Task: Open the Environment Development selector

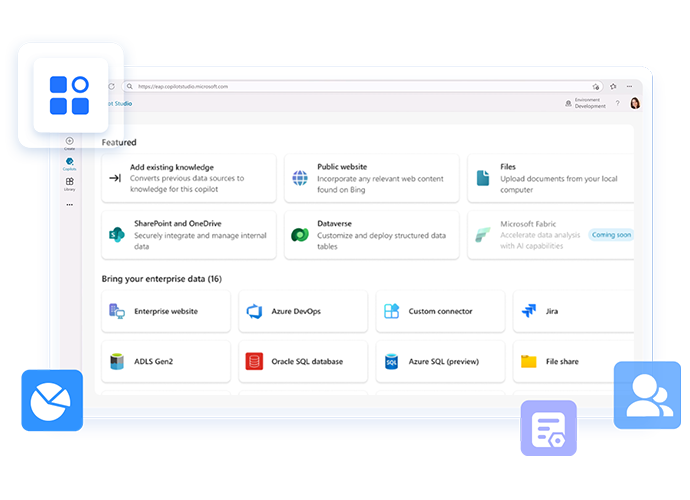Action: coord(585,103)
